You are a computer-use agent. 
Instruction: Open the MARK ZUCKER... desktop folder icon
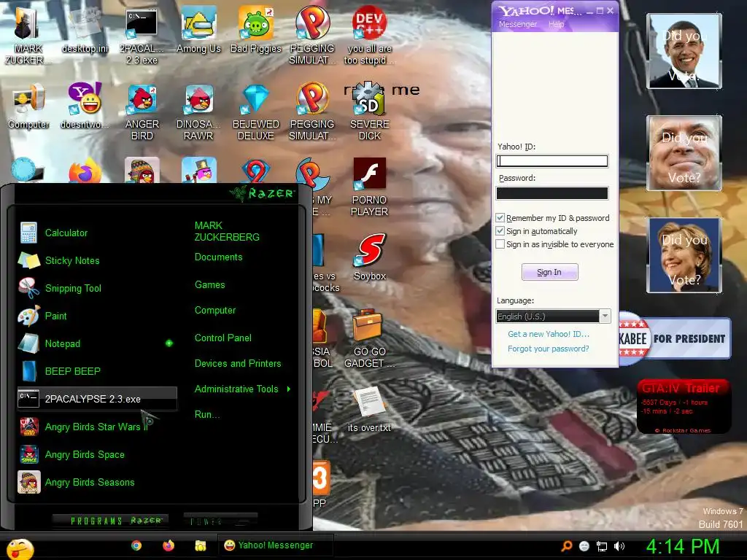tap(28, 36)
